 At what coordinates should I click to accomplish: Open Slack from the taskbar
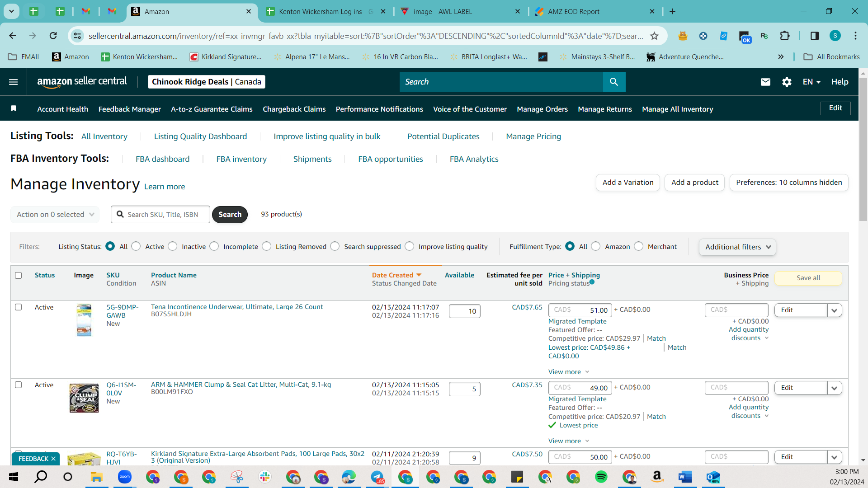(265, 477)
